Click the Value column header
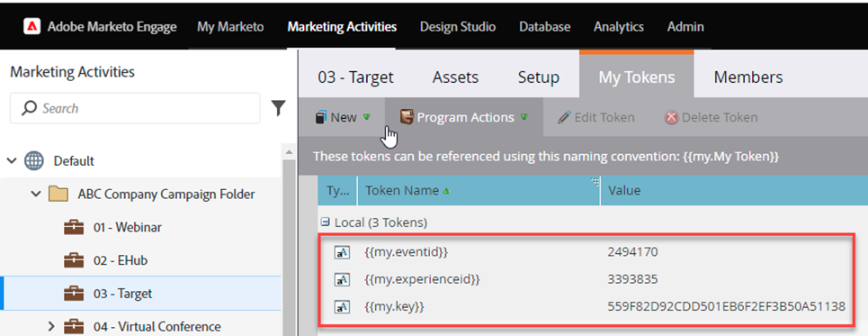 click(x=734, y=191)
